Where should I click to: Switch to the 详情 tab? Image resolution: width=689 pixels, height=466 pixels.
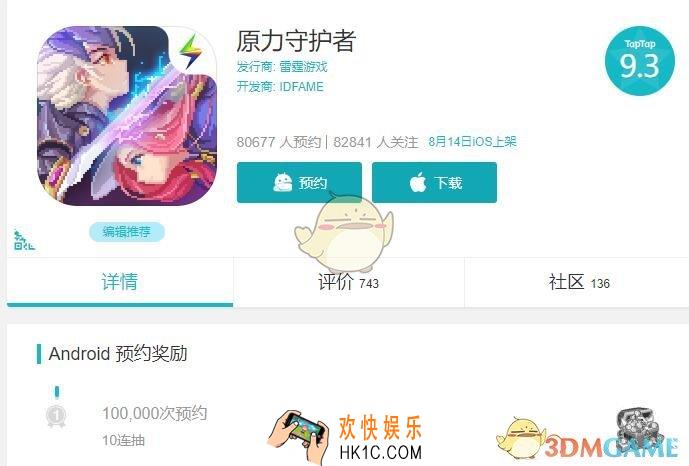point(120,282)
